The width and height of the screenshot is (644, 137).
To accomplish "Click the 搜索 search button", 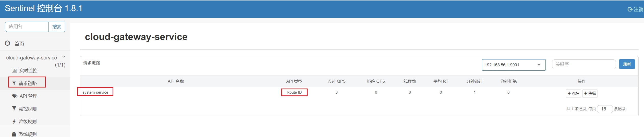I will [x=57, y=27].
